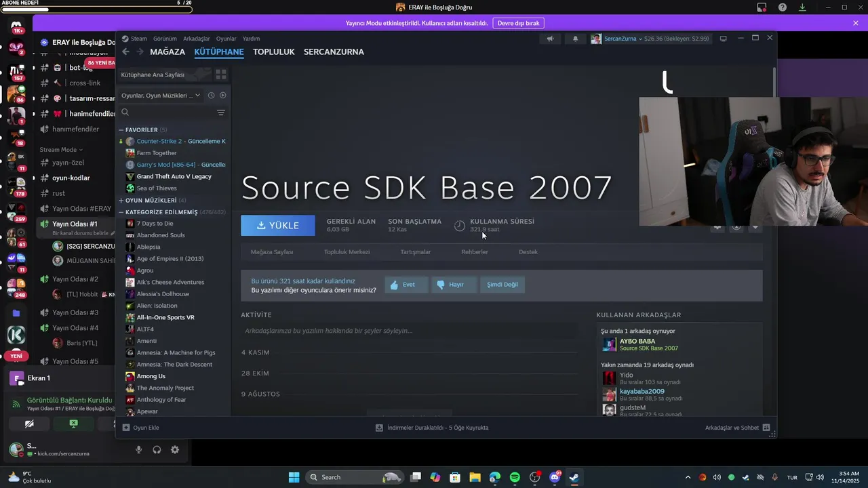Open friend AYBO BABA profile
The height and width of the screenshot is (488, 868).
(639, 344)
